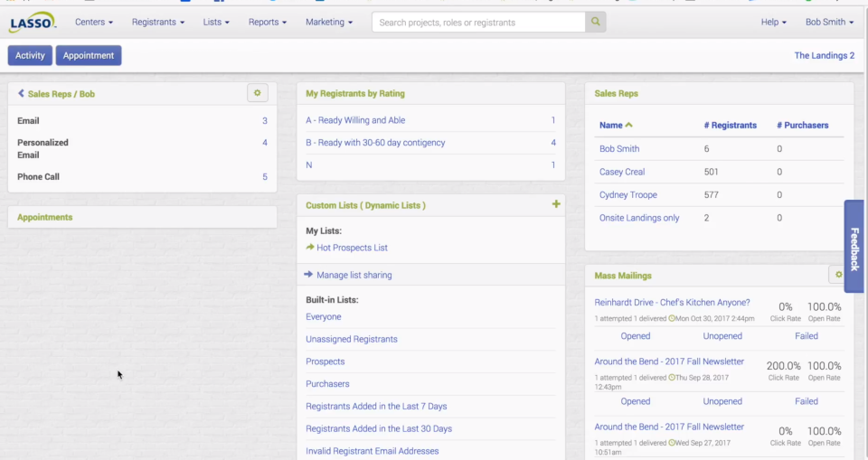Open Invalid Registrant Email Addresses list

pyautogui.click(x=372, y=451)
